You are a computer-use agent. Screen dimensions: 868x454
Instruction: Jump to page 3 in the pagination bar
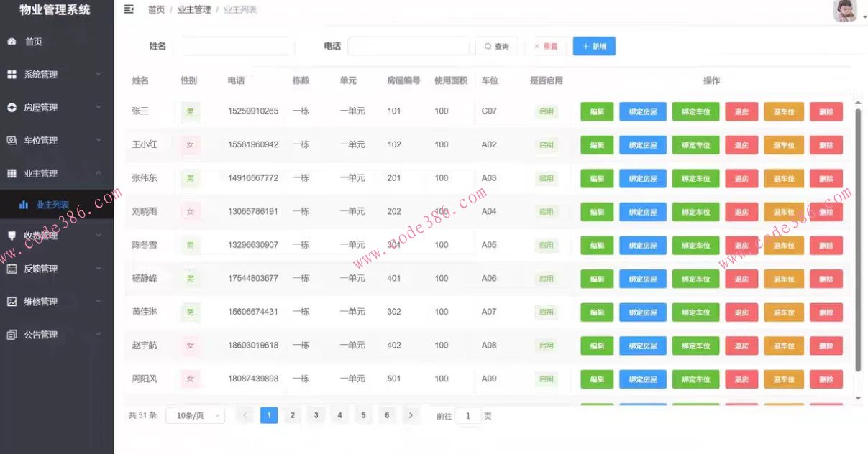(316, 414)
